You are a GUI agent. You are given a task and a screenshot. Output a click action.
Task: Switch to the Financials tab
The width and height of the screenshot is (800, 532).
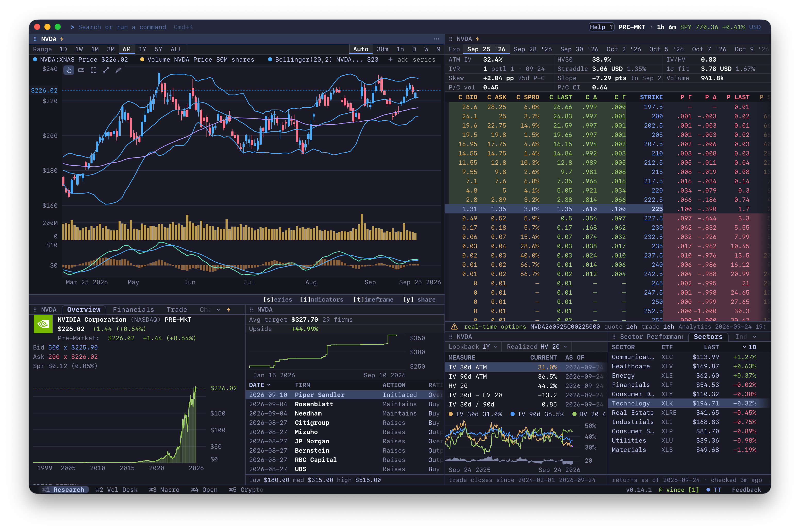(x=133, y=309)
